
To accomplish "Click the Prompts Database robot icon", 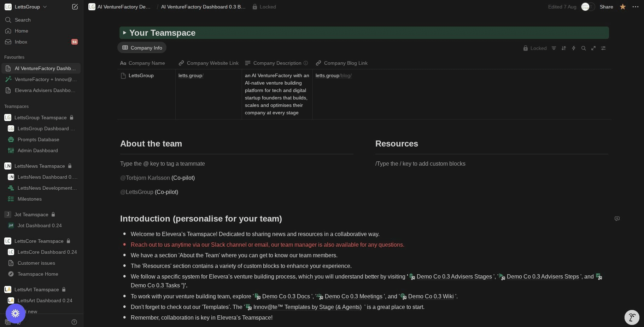I will [x=11, y=139].
